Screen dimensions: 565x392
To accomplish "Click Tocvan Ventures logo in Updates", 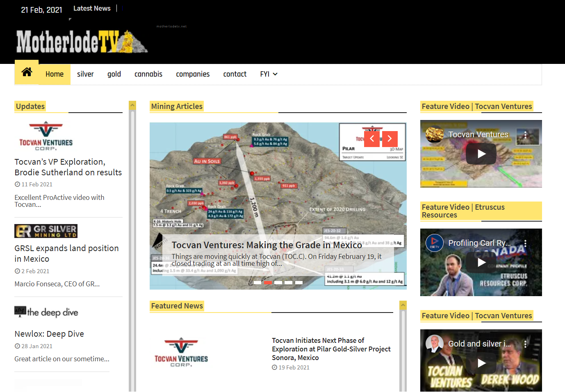I will (46, 136).
